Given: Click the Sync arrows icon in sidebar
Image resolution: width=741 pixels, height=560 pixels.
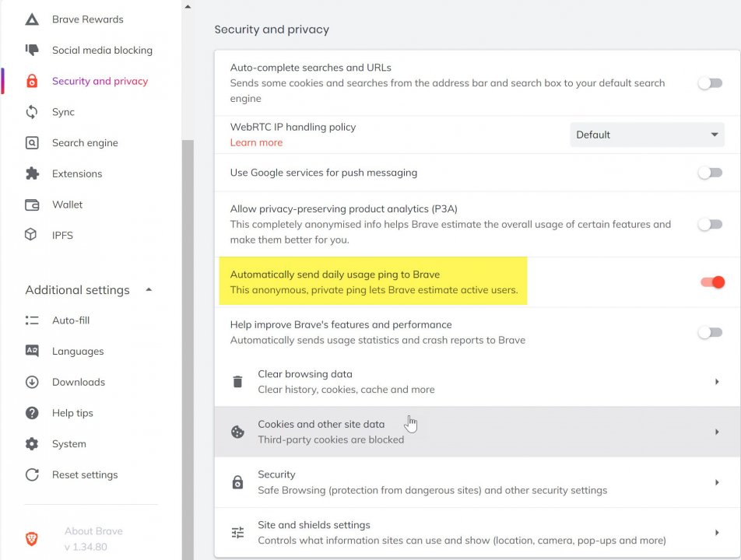Looking at the screenshot, I should point(32,112).
